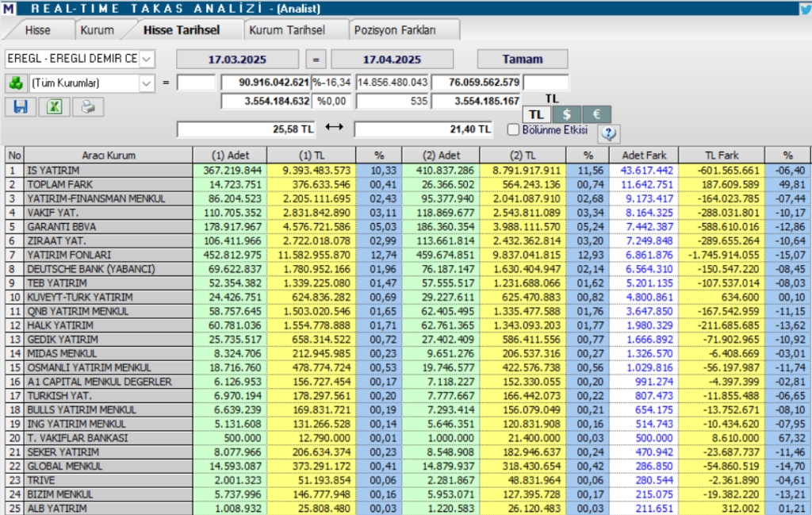Export table with the Excel icon
Viewport: 812px width, 515px height.
pos(54,107)
